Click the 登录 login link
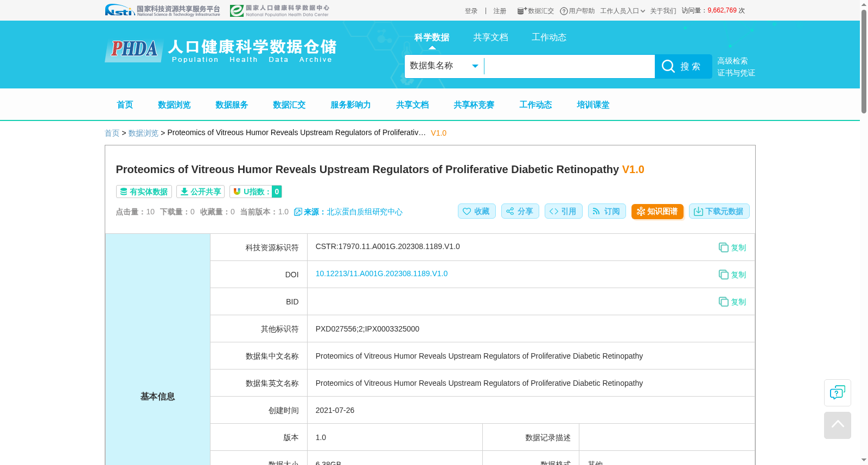 pos(471,11)
